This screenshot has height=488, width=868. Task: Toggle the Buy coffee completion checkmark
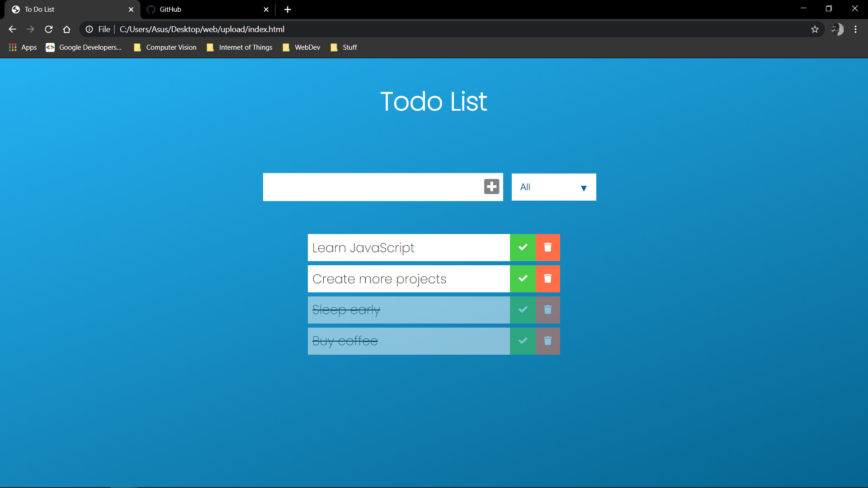[523, 341]
